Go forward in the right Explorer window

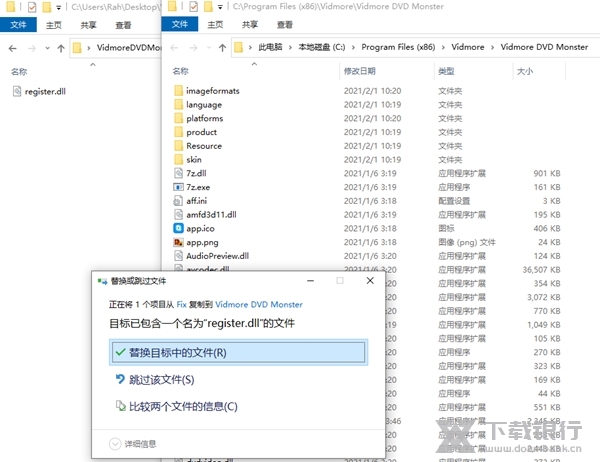pos(194,48)
